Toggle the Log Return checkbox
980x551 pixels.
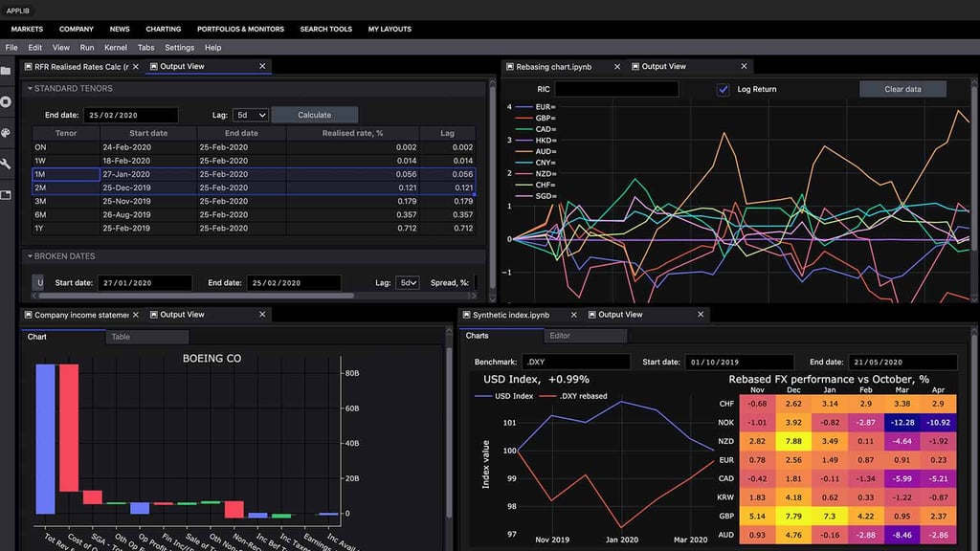(x=722, y=88)
